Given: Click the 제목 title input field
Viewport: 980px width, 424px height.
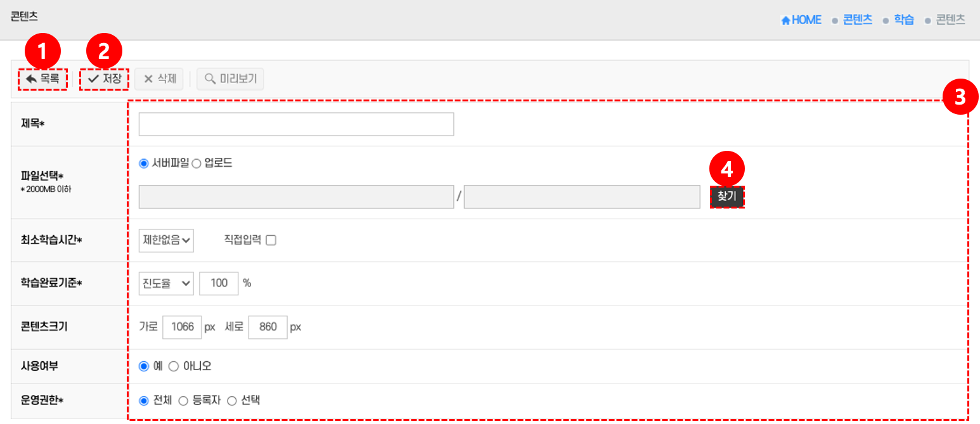Looking at the screenshot, I should (x=296, y=124).
